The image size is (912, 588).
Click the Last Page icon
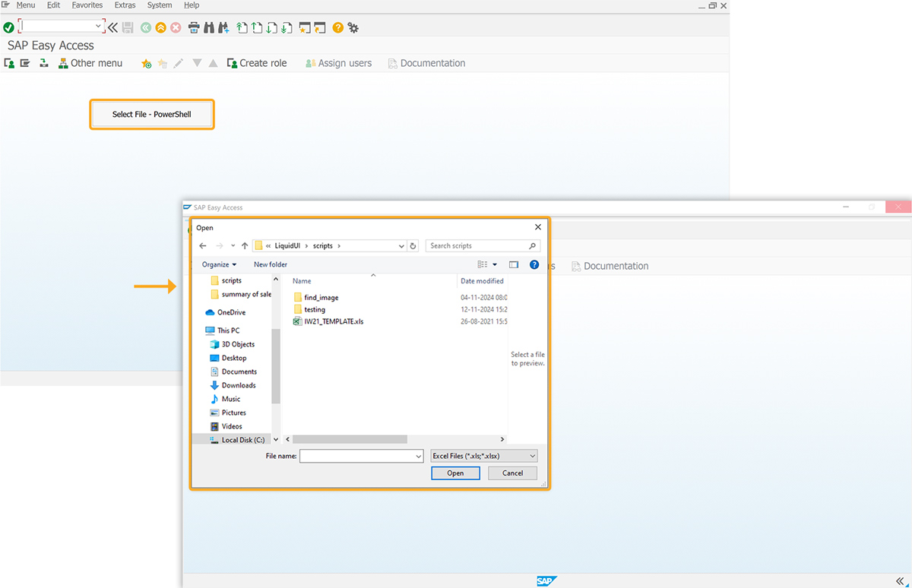[x=287, y=27]
